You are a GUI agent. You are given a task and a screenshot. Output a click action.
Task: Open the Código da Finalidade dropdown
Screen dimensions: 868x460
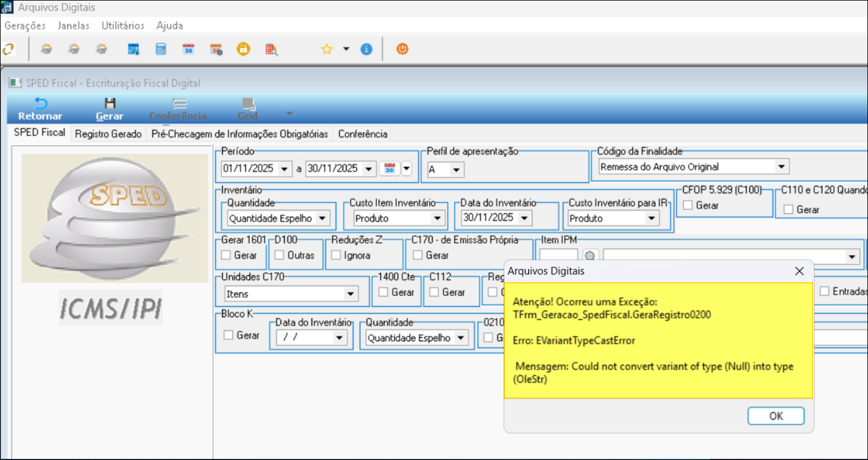point(781,167)
